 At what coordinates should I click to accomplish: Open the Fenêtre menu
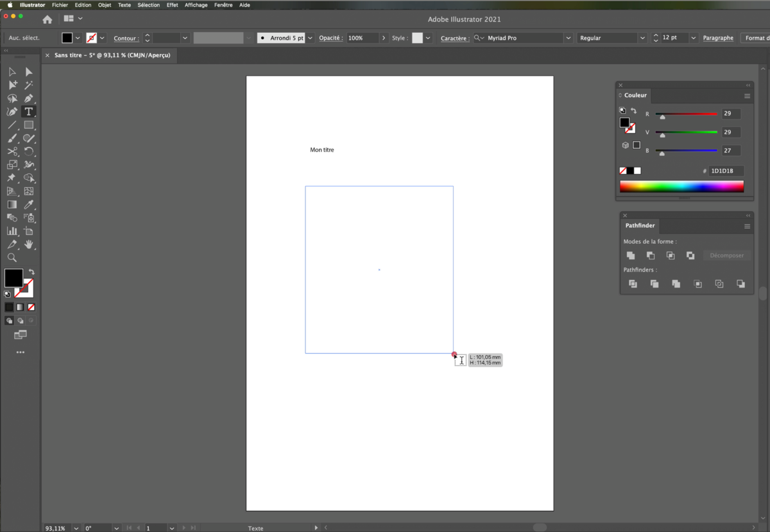coord(223,5)
